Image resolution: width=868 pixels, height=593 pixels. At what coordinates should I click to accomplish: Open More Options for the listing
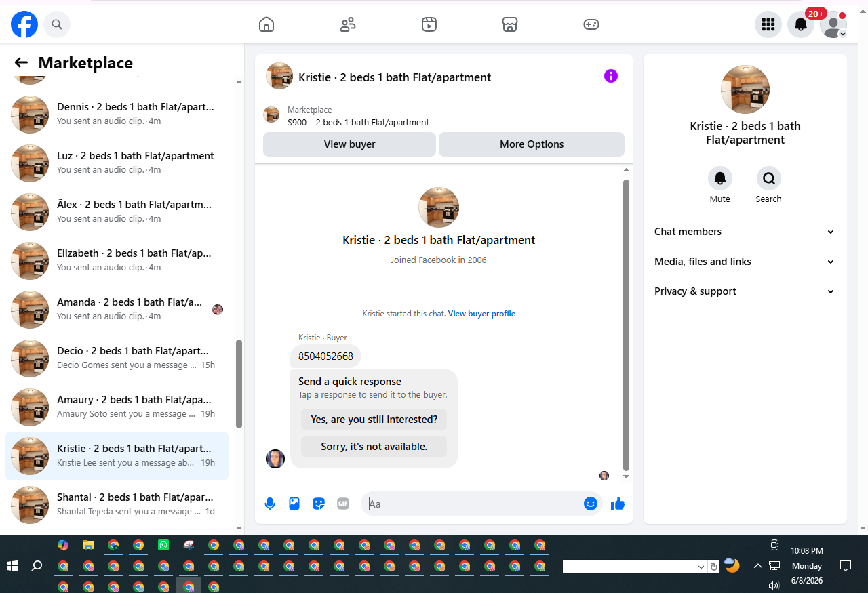[532, 144]
